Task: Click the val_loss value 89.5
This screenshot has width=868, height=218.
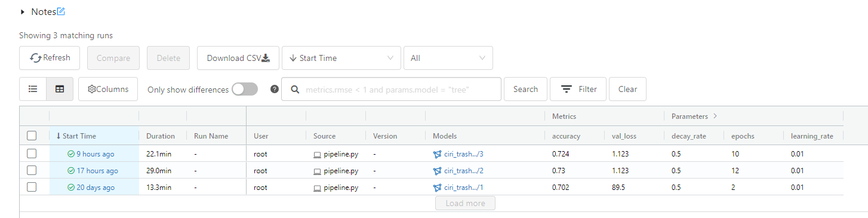Action: tap(619, 188)
